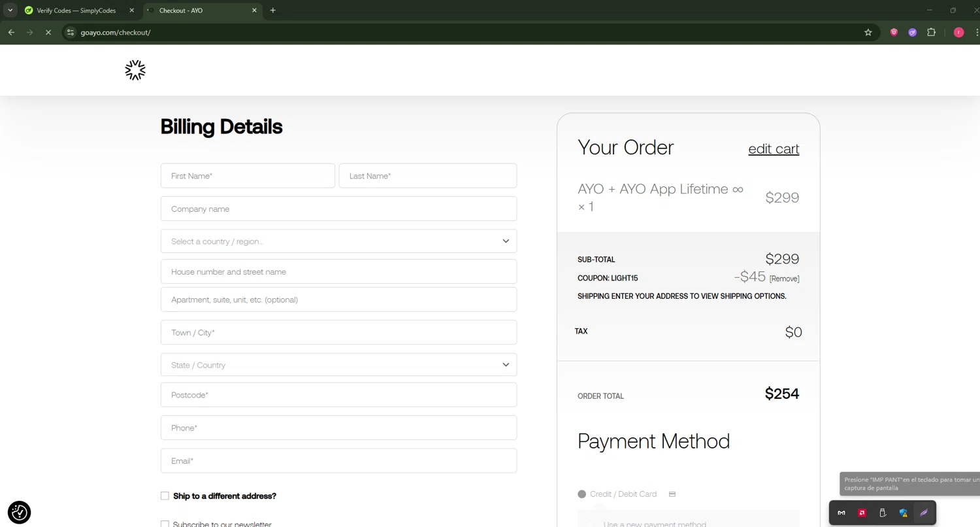Click House number and street name field
The width and height of the screenshot is (980, 527).
point(338,271)
